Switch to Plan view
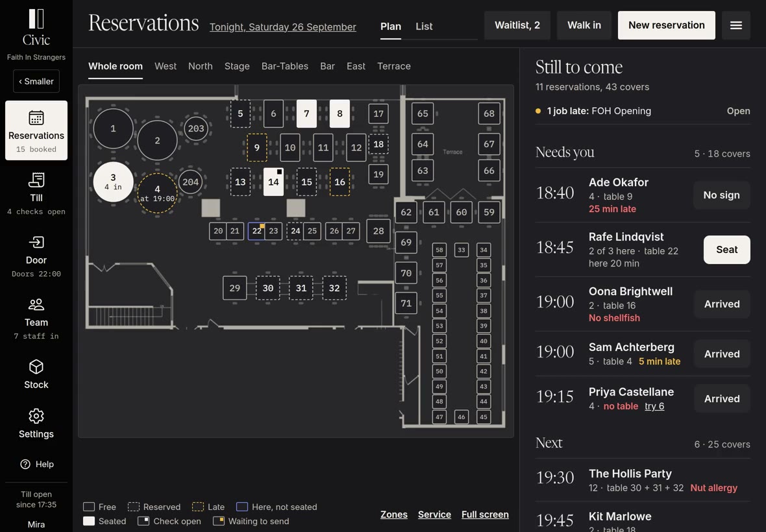This screenshot has width=766, height=532. tap(391, 27)
